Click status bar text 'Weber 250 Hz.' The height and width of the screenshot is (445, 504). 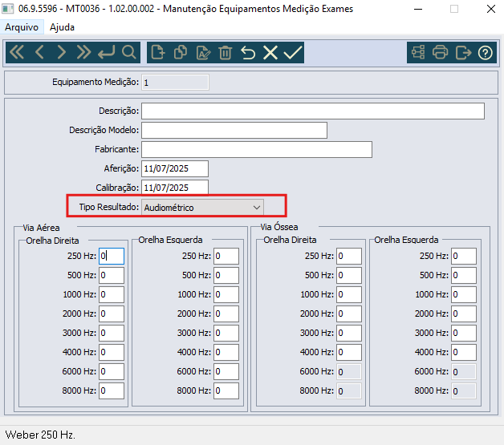[40, 435]
